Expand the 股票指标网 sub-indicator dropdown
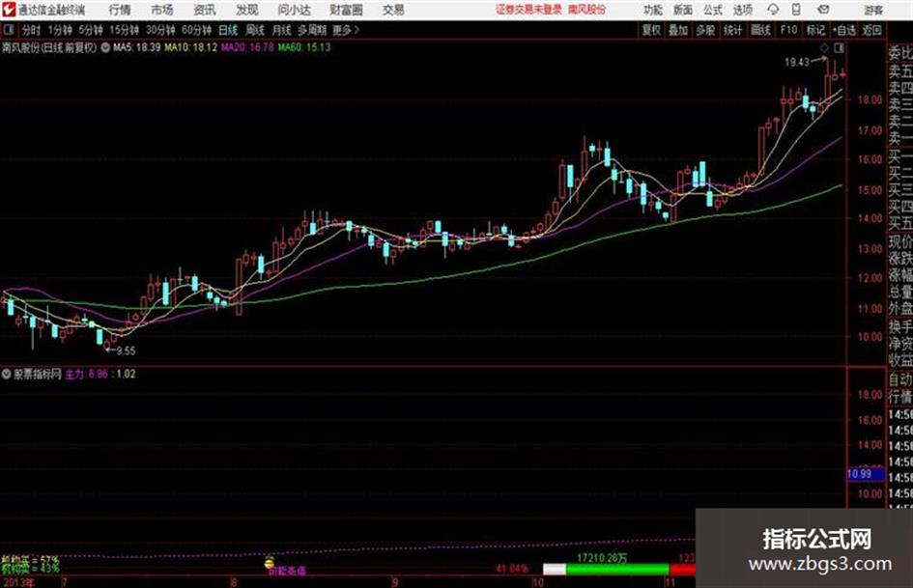913x588 pixels. tap(6, 374)
